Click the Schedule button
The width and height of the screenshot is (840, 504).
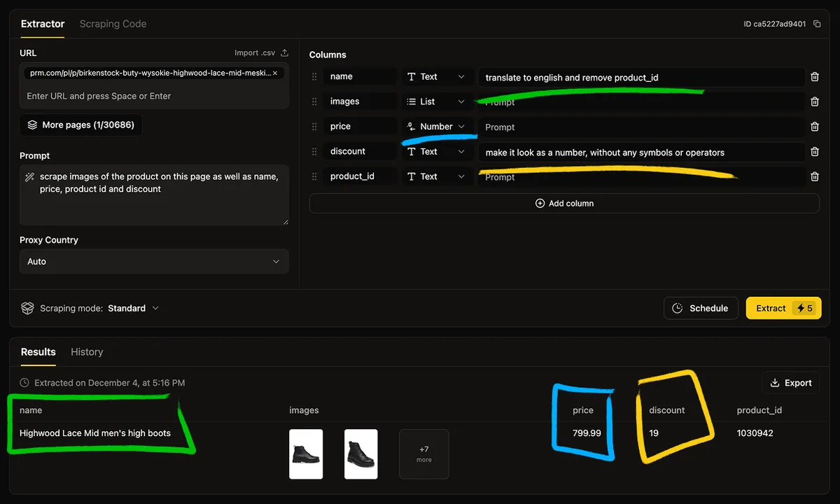pyautogui.click(x=701, y=308)
